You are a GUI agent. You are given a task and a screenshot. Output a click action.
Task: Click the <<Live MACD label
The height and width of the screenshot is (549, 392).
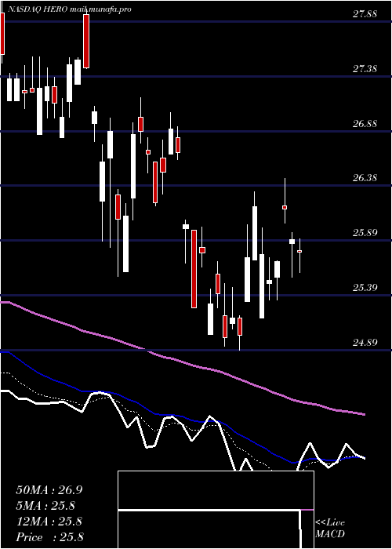tap(330, 529)
